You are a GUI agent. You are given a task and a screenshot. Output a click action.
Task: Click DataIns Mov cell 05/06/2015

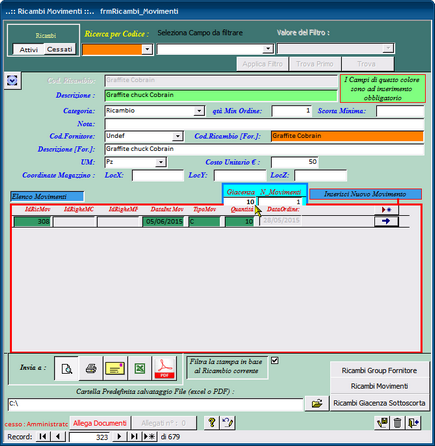pyautogui.click(x=163, y=221)
